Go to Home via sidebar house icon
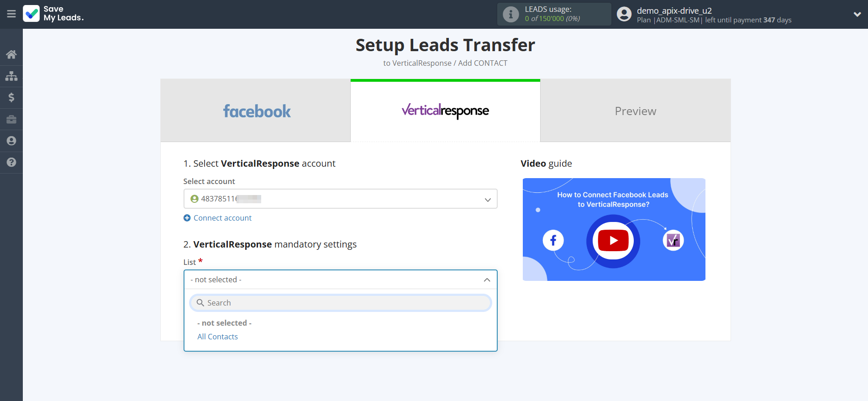The image size is (868, 401). (11, 54)
